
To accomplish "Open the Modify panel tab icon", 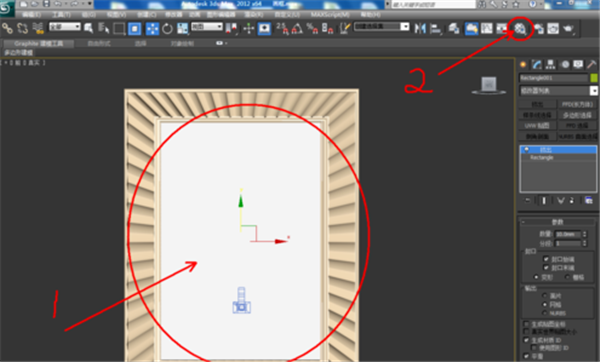I will click(537, 65).
